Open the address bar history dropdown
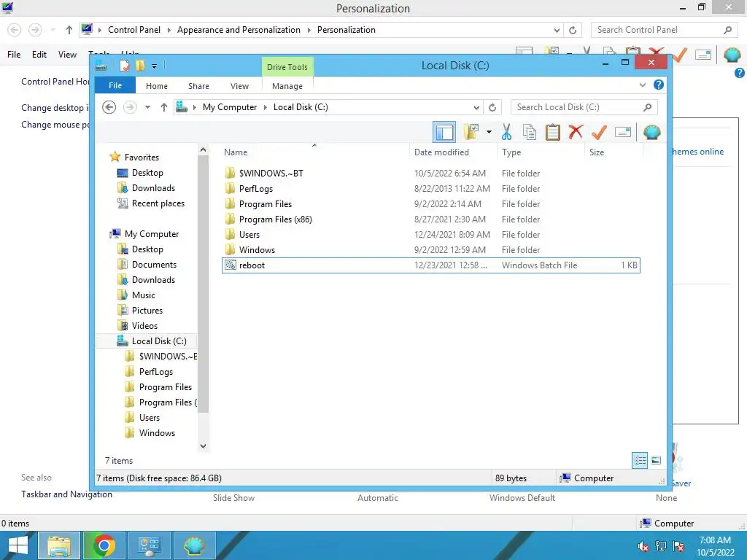Viewport: 747px width, 560px height. (x=476, y=107)
